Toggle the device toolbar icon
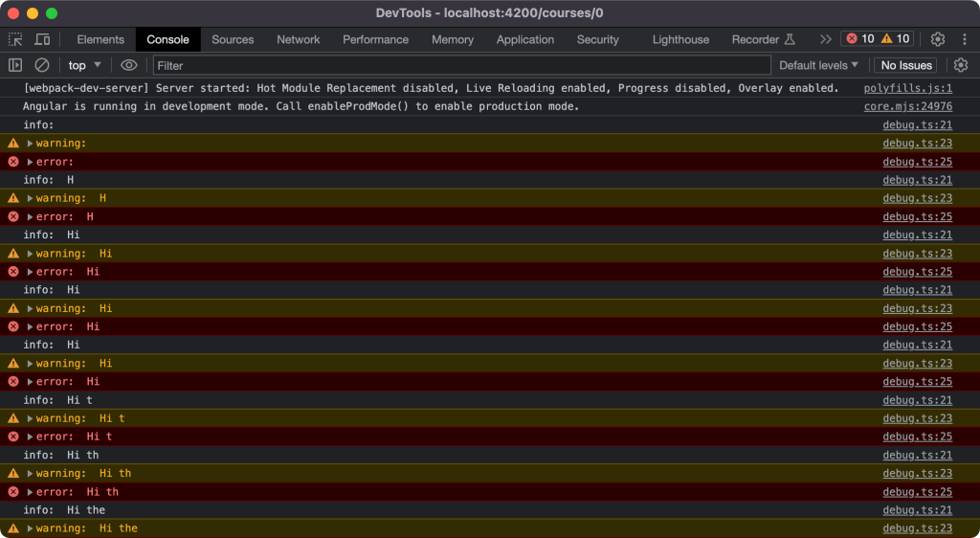The height and width of the screenshot is (538, 980). [x=42, y=39]
